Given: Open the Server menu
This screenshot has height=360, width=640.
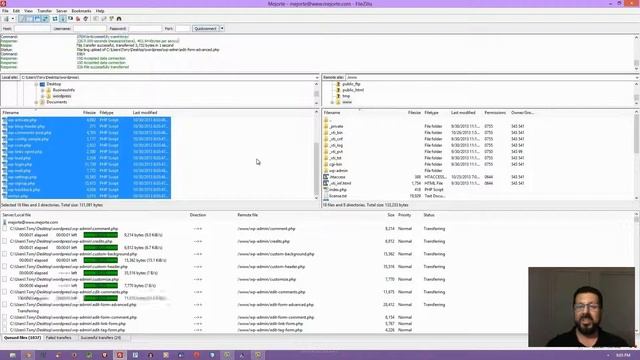Looking at the screenshot, I should pos(62,11).
